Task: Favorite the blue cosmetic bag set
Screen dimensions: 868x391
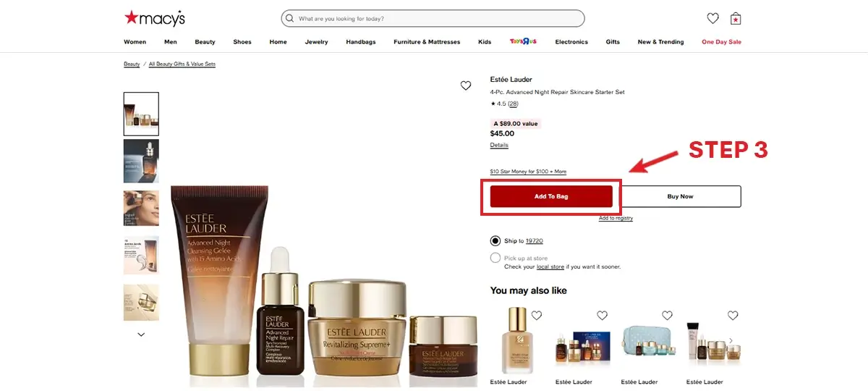Action: [667, 315]
